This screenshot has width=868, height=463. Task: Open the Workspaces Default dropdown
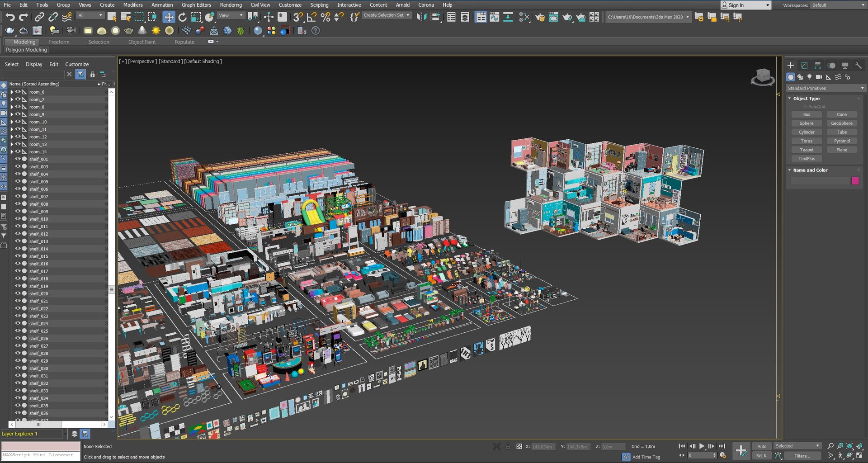838,5
